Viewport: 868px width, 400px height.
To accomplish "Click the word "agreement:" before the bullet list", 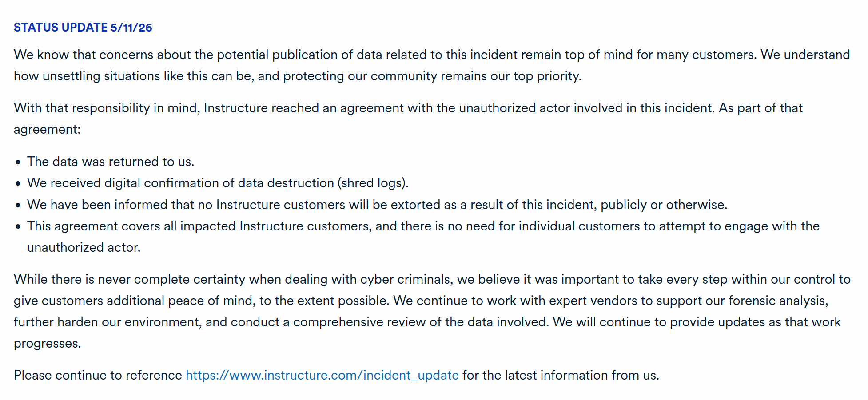I will [x=47, y=130].
